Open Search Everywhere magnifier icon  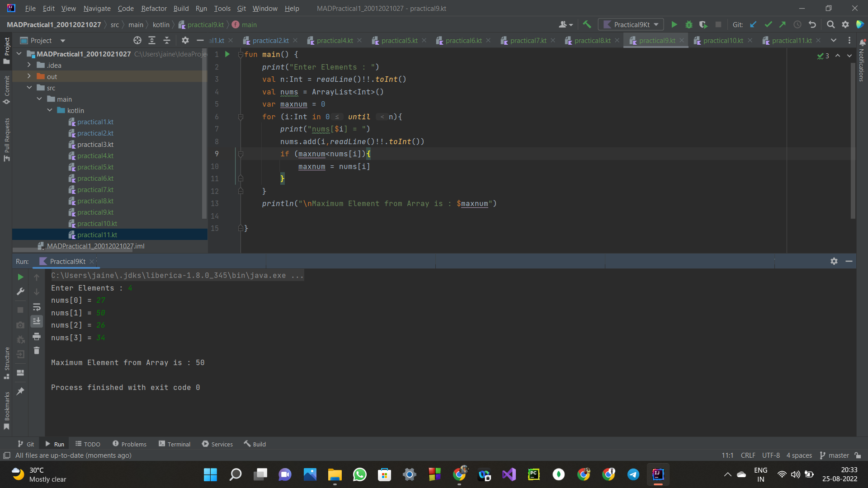tap(831, 24)
